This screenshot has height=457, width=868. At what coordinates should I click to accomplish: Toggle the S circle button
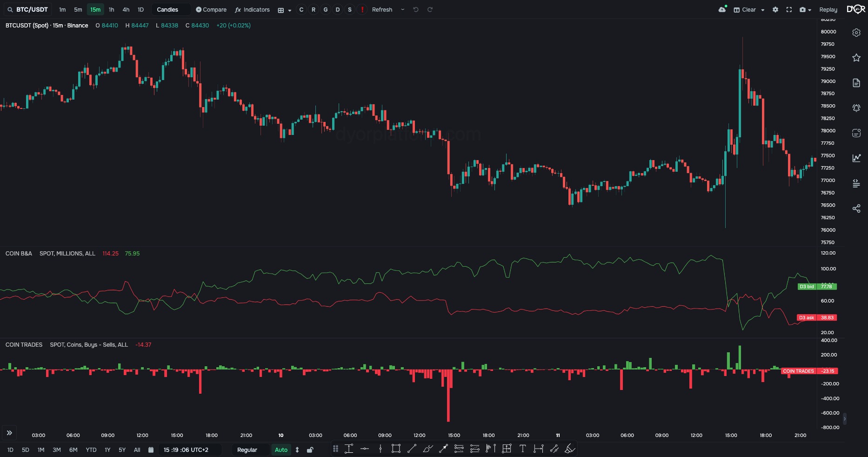pyautogui.click(x=350, y=9)
